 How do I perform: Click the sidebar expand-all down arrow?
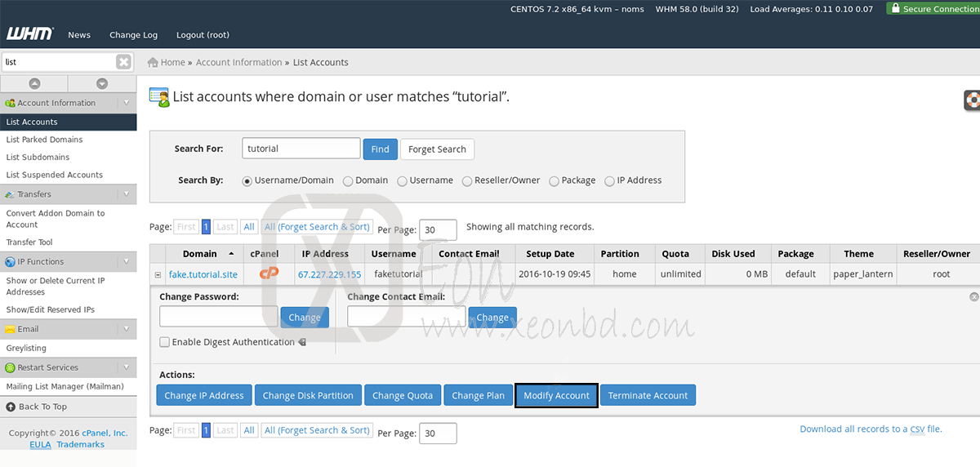102,83
